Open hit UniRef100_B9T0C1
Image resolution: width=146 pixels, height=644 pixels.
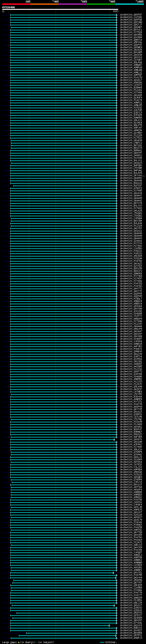point(131,30)
